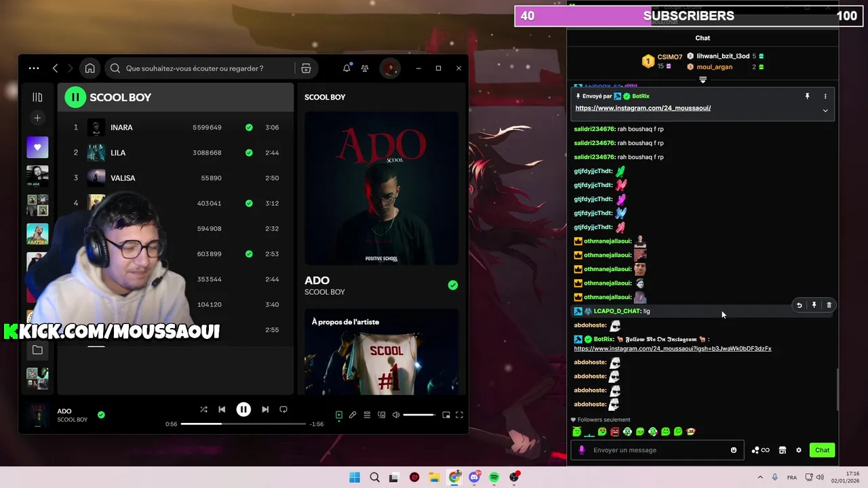868x488 pixels.
Task: Select the INARA track row
Action: [176, 127]
